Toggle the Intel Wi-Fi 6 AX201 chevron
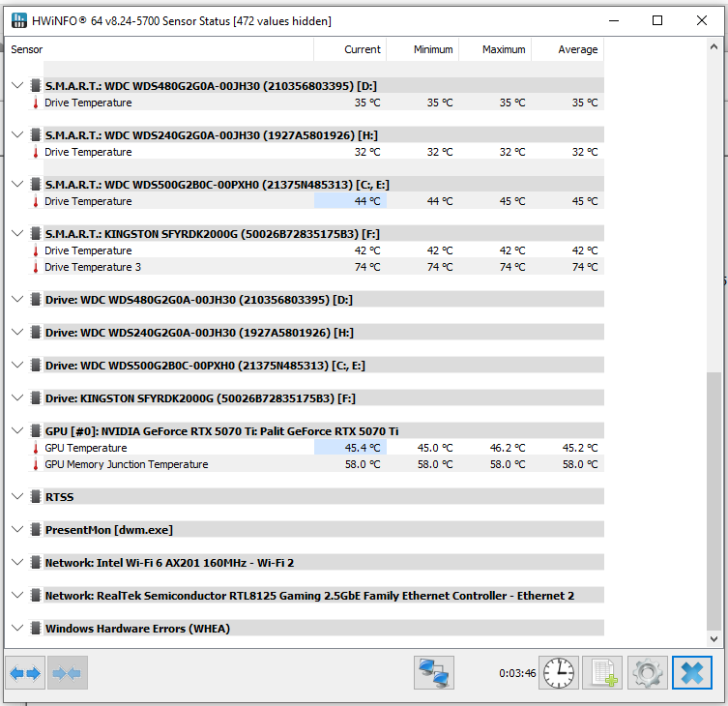728x706 pixels. coord(17,563)
